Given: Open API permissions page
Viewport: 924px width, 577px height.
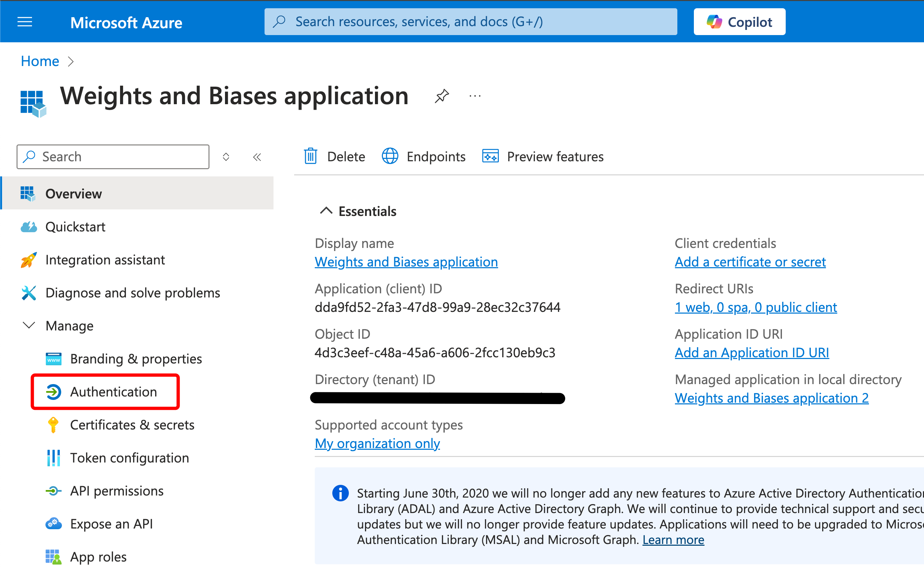Looking at the screenshot, I should [117, 491].
